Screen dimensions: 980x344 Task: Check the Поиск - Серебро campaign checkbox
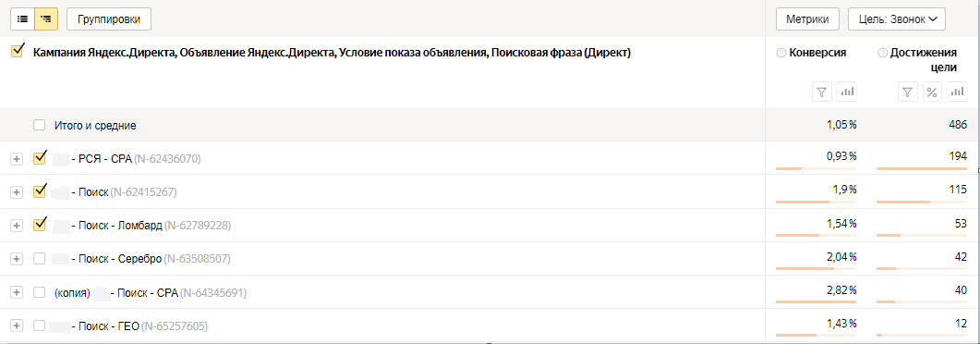point(40,258)
